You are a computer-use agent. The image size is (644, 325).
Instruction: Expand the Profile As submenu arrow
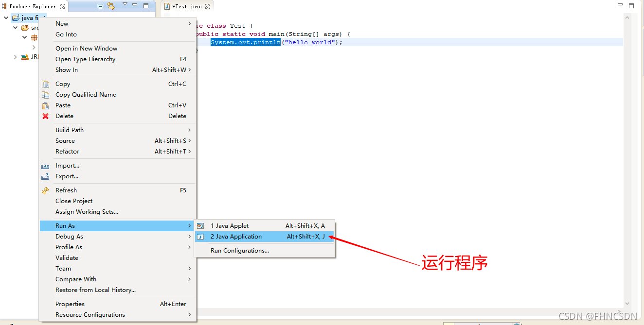(x=190, y=247)
